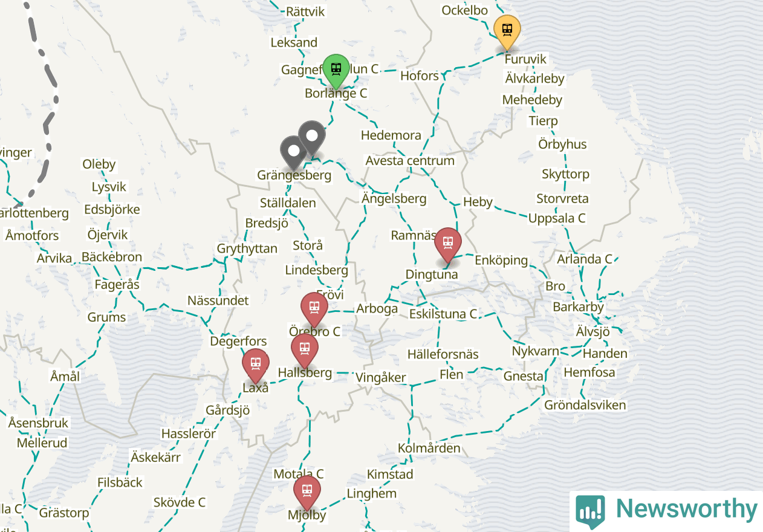This screenshot has width=763, height=532.
Task: Select the Kolmården map label
Action: click(429, 449)
